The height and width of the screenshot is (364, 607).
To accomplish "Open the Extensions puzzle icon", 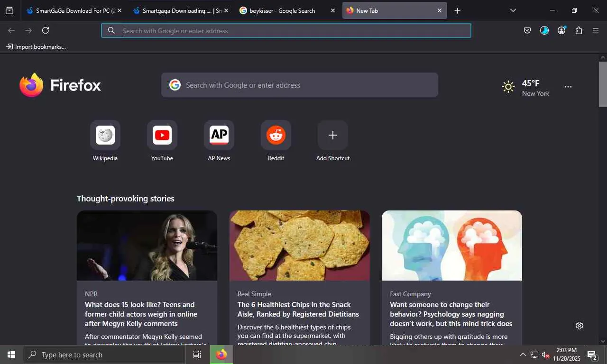I will pos(579,30).
